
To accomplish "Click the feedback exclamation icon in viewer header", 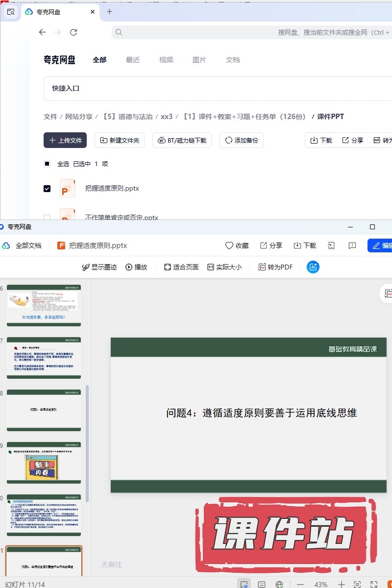I will pyautogui.click(x=352, y=245).
